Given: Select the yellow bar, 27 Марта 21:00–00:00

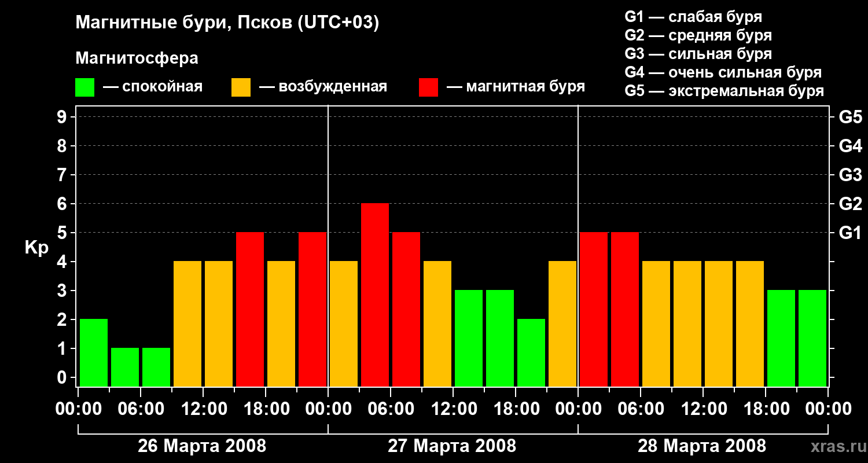Looking at the screenshot, I should tap(562, 324).
